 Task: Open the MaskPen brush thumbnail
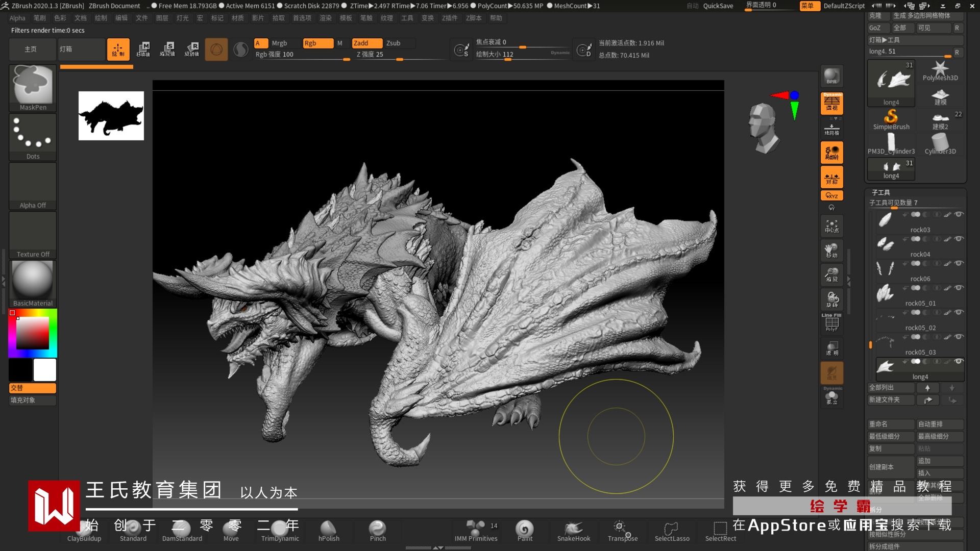tap(33, 86)
